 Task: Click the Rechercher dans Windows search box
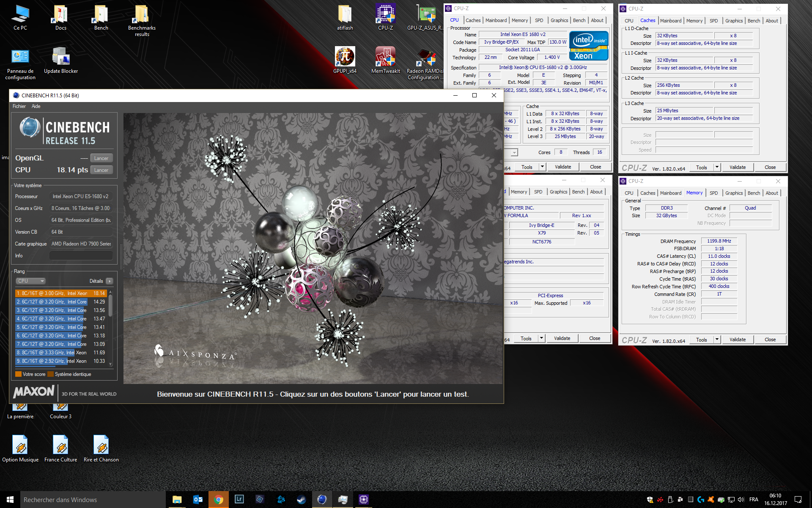93,500
